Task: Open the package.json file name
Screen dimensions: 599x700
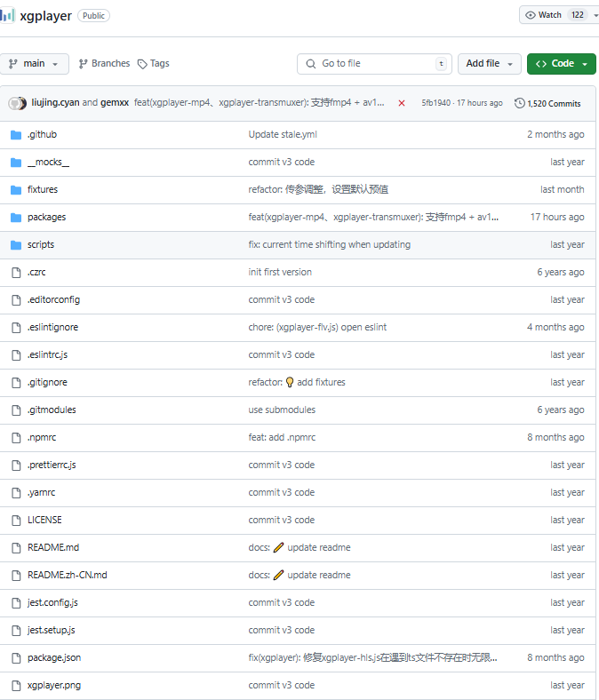Action: coord(54,657)
